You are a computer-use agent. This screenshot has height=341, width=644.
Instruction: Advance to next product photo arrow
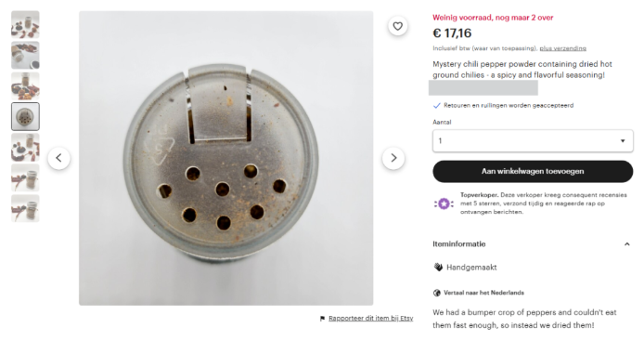[393, 158]
